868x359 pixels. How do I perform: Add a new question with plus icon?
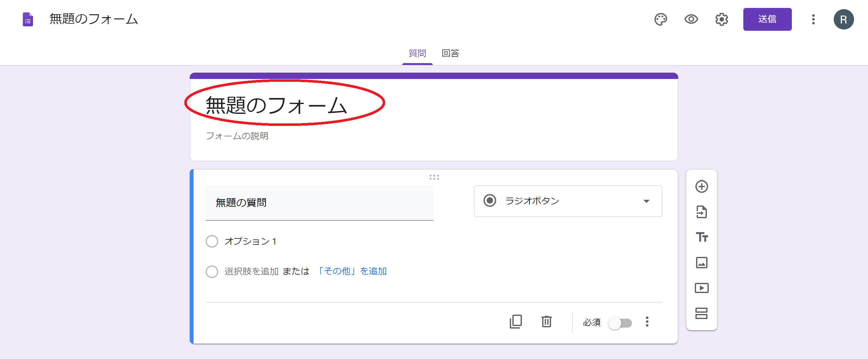[x=701, y=186]
